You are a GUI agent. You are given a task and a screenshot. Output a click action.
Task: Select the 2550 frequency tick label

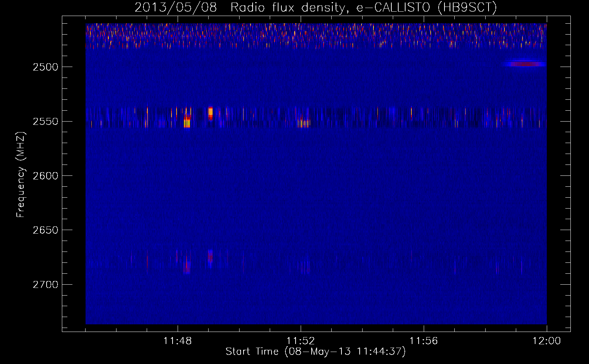pos(46,122)
